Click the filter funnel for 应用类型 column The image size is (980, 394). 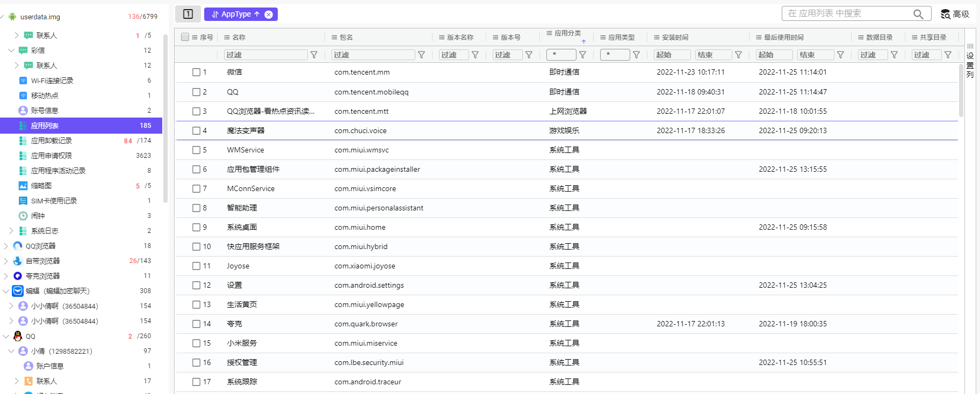[637, 55]
